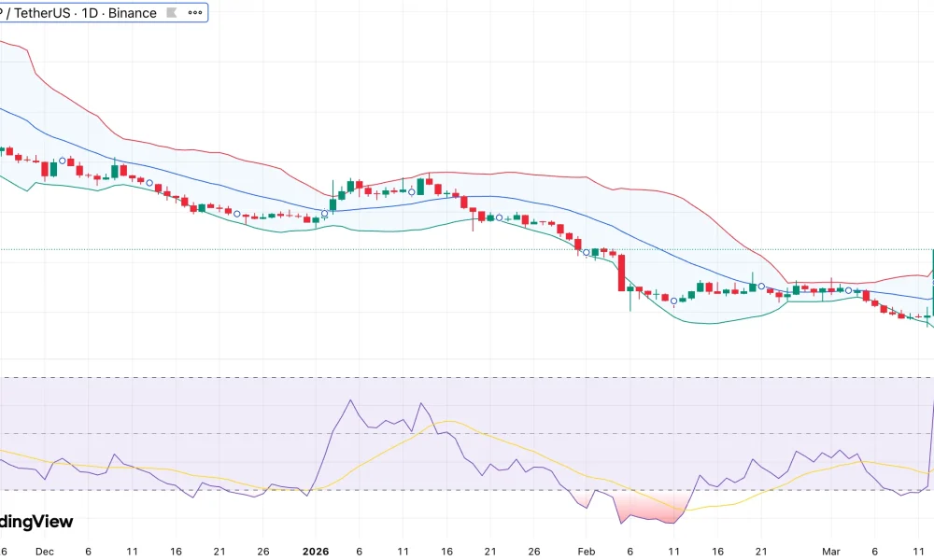The height and width of the screenshot is (560, 934).
Task: Select the large red candle in early February
Action: (x=621, y=273)
